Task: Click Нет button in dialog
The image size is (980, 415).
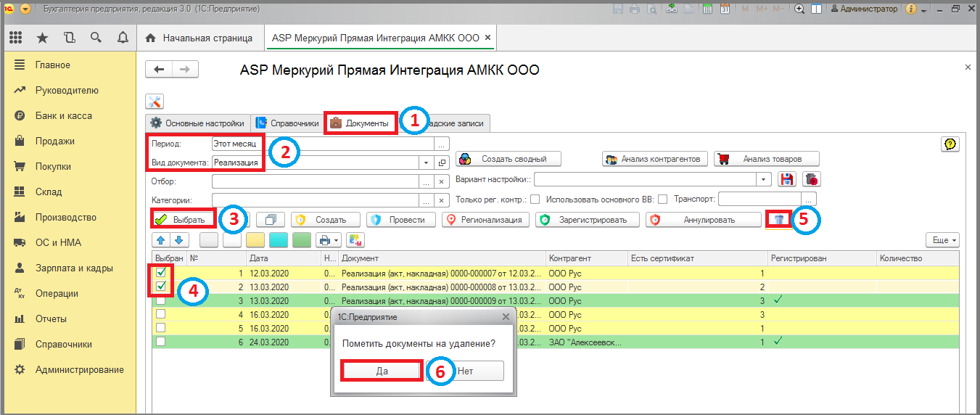Action: click(x=465, y=371)
